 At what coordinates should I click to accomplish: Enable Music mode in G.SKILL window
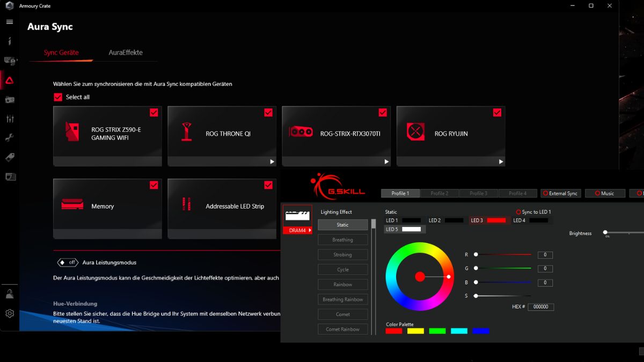tap(605, 193)
